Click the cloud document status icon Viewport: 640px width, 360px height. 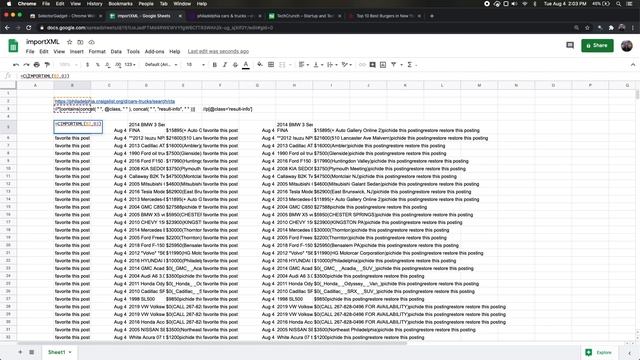click(x=91, y=42)
